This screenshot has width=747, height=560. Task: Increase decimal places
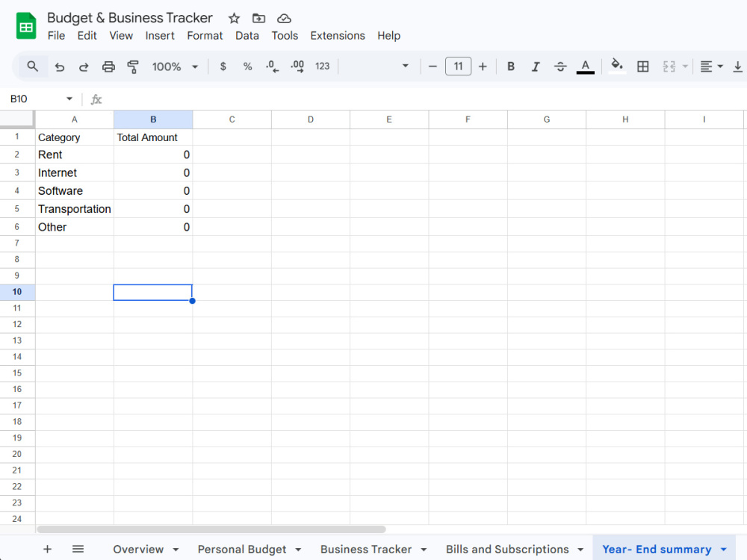point(297,66)
